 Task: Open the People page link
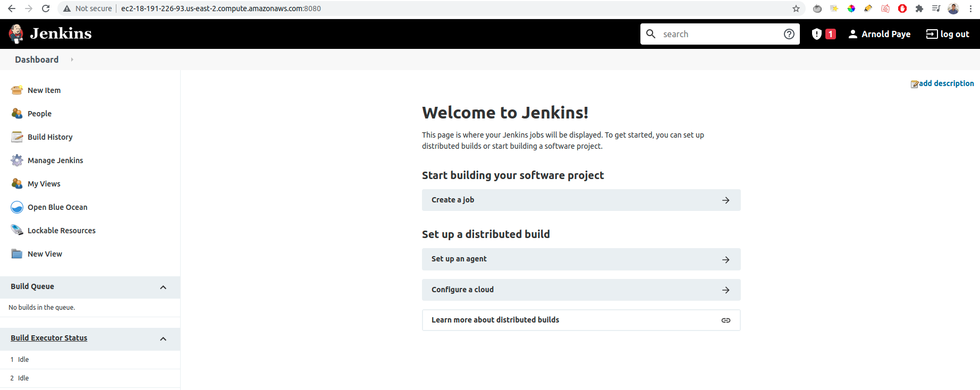(39, 114)
